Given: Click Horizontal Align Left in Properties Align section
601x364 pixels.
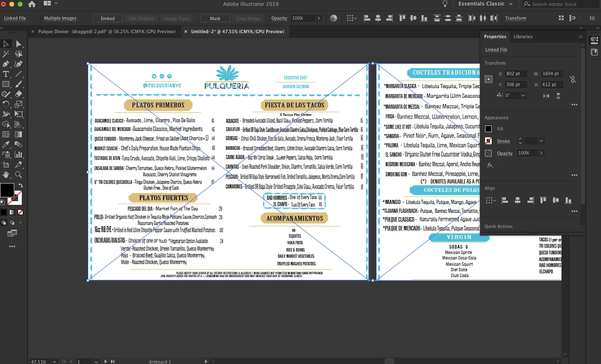Looking at the screenshot, I should [x=505, y=200].
